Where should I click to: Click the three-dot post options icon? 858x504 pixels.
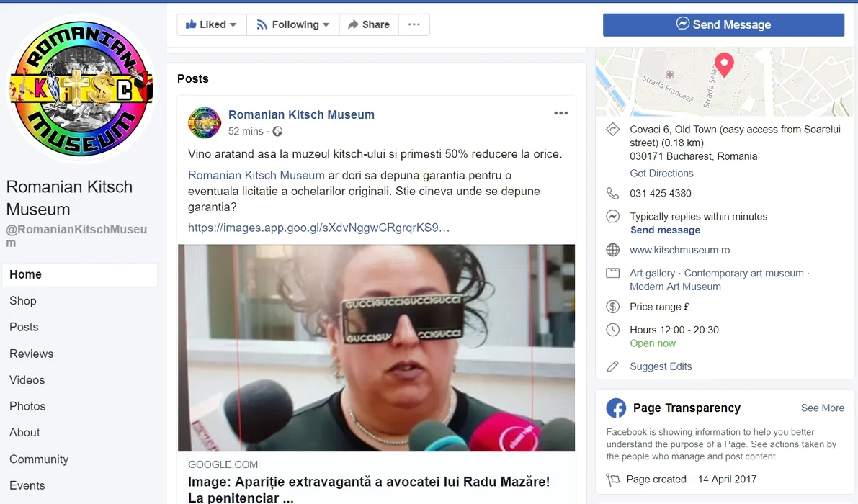[x=560, y=114]
